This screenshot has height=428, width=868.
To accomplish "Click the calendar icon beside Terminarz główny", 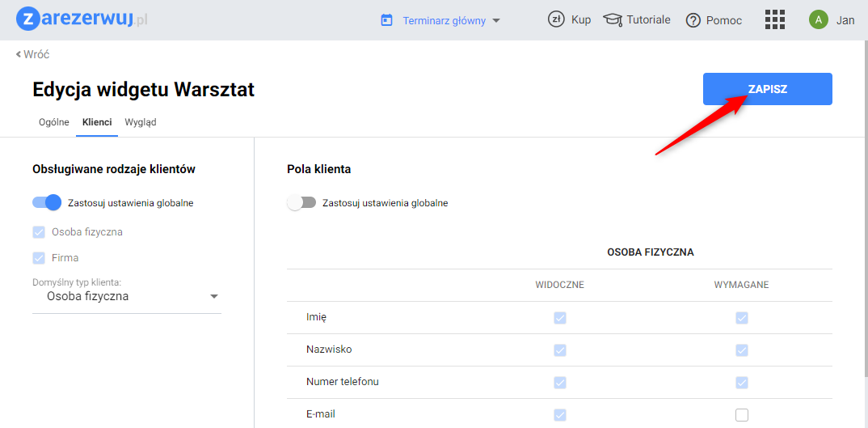I will click(x=386, y=20).
